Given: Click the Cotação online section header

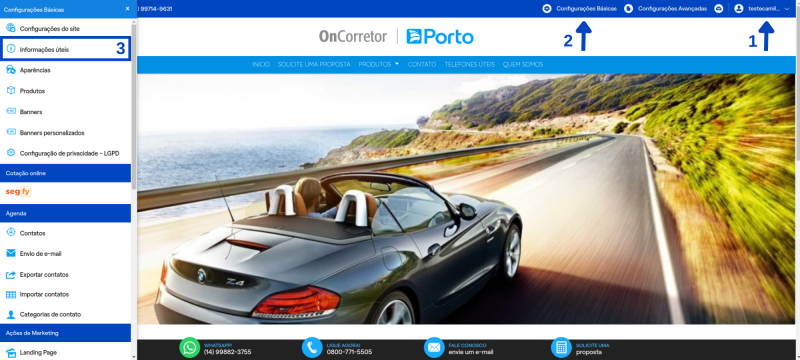Looking at the screenshot, I should click(x=65, y=173).
